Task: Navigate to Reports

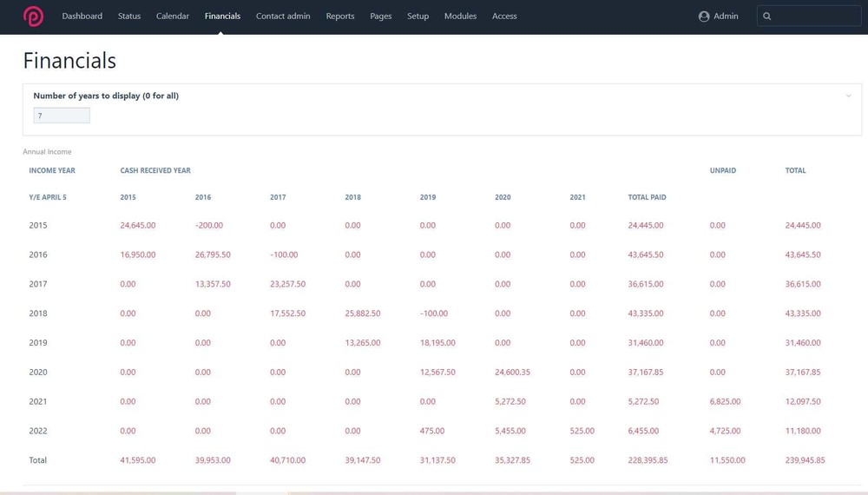Action: coord(340,16)
